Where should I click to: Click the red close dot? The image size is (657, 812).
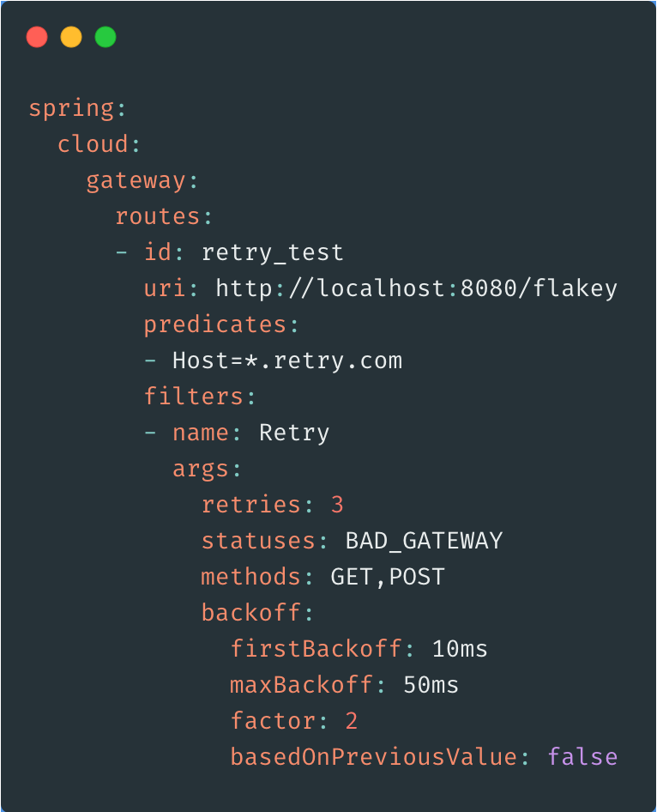37,37
